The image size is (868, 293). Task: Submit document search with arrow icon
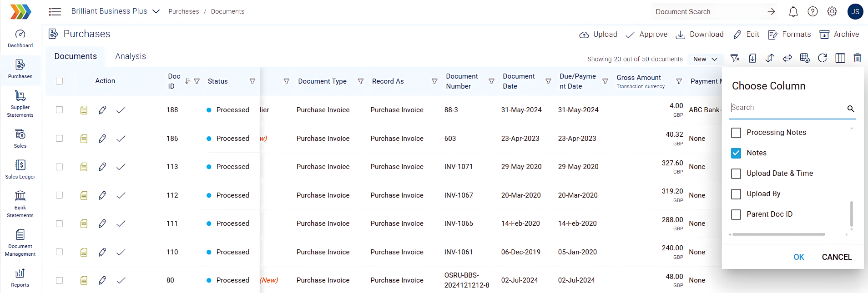[x=771, y=12]
